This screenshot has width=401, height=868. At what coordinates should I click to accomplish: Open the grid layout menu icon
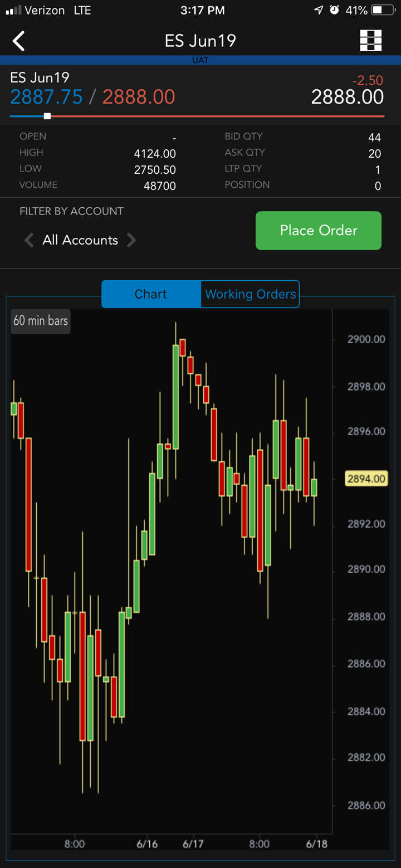370,41
